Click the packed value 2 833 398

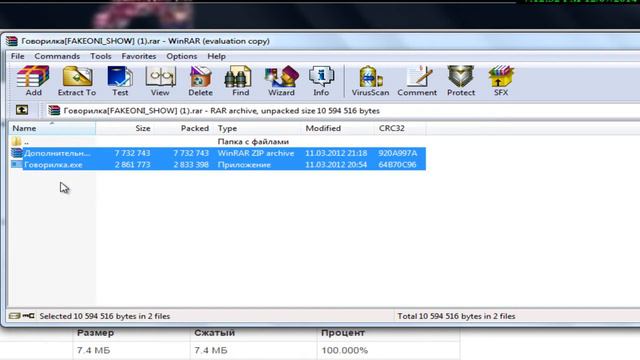pos(191,164)
